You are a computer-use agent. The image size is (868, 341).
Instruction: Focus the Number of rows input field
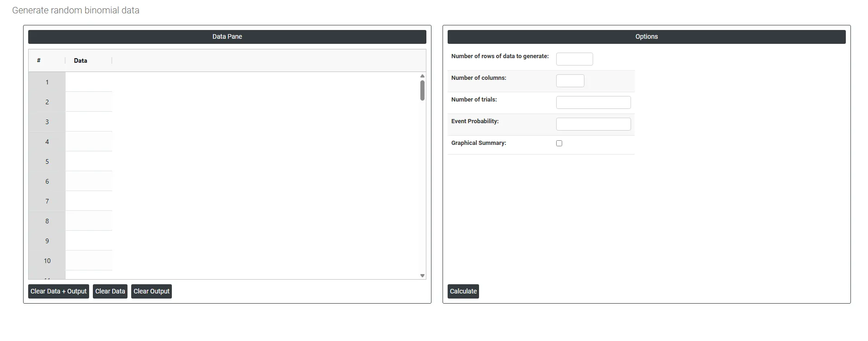coord(574,59)
